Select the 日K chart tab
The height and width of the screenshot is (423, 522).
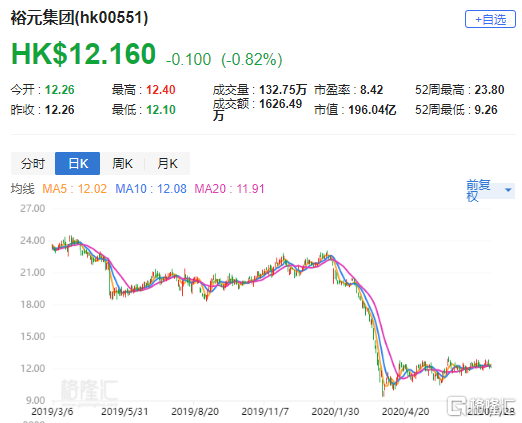[x=78, y=163]
